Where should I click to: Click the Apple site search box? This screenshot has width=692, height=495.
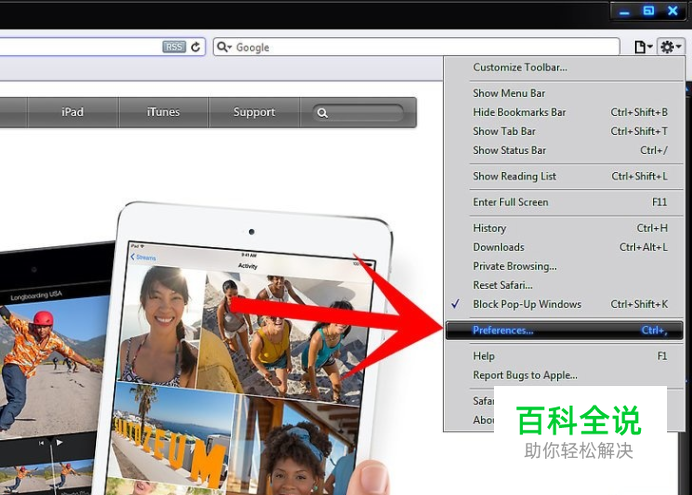[x=358, y=113]
